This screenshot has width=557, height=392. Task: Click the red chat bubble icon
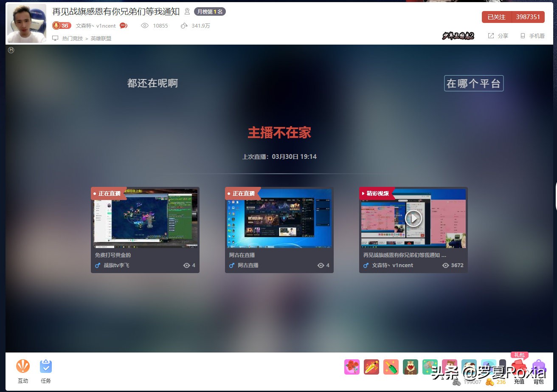(124, 25)
